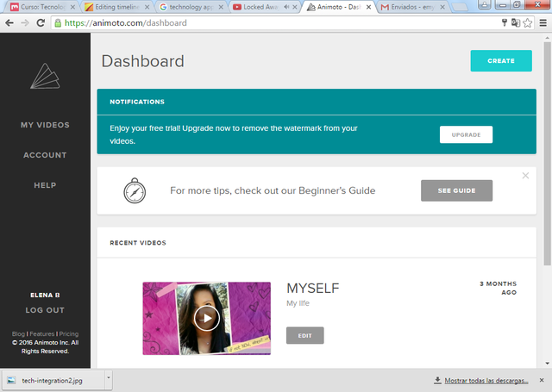Reload the Animoto dashboard page
Viewport: 552px width, 392px height.
(x=41, y=23)
